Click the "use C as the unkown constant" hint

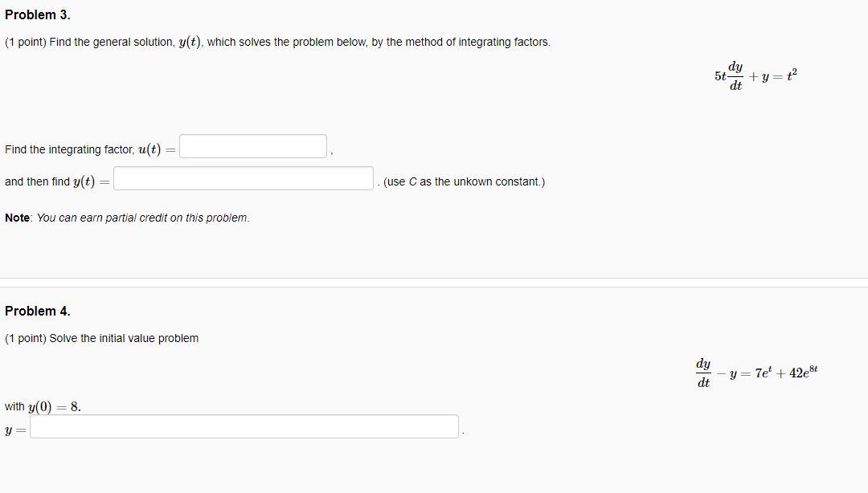click(x=464, y=181)
